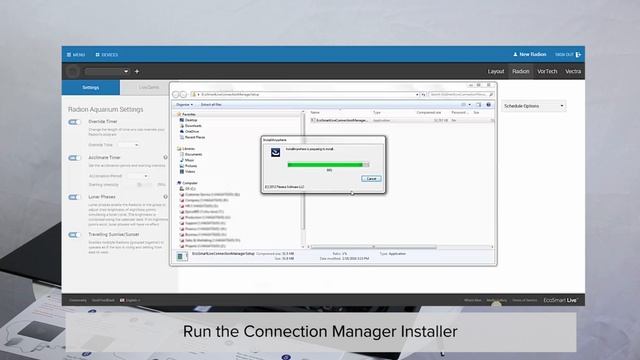Click the Explorer preview pane icon

click(x=479, y=105)
